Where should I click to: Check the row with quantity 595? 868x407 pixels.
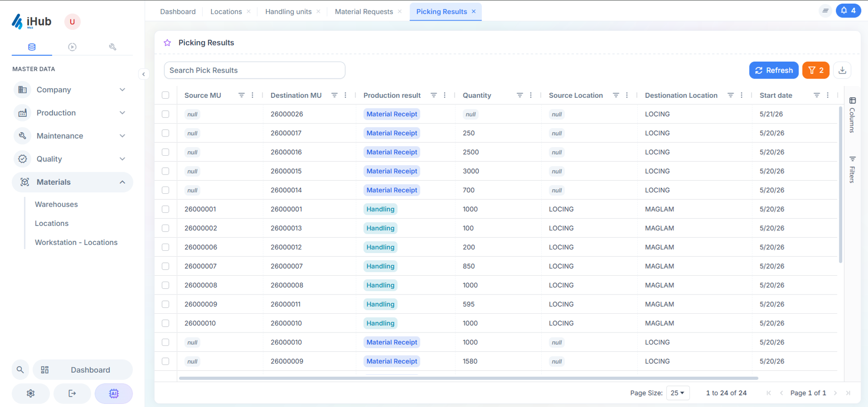tap(166, 304)
